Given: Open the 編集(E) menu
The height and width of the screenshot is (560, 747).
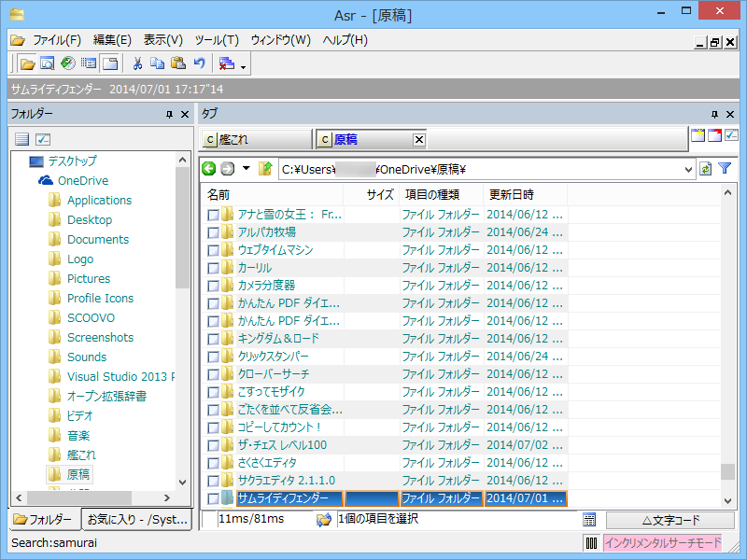Looking at the screenshot, I should (x=112, y=40).
